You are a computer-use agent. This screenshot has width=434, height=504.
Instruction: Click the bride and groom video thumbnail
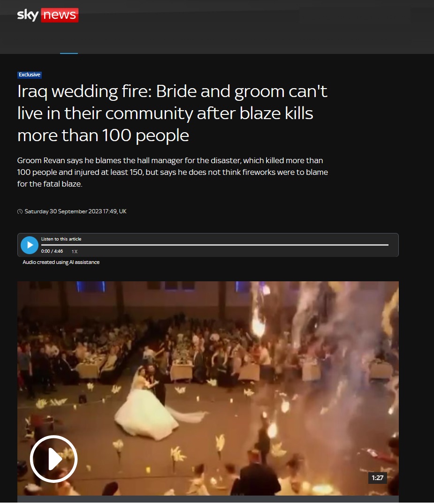(x=208, y=388)
